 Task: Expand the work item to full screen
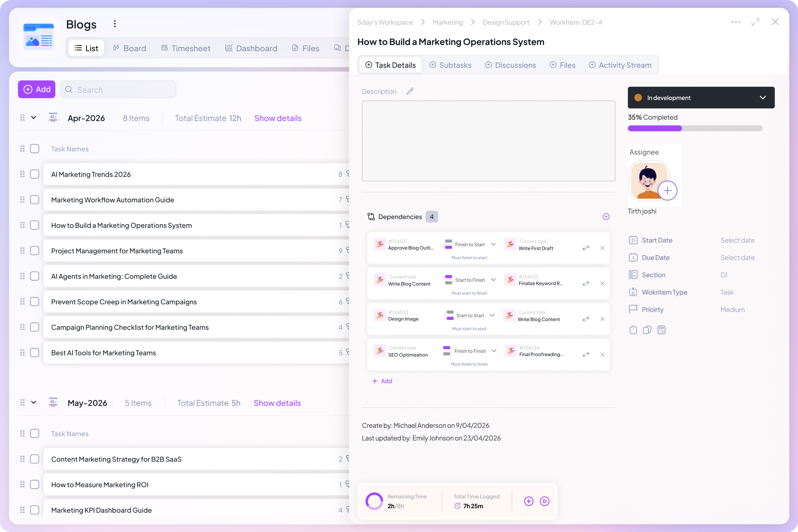coord(755,22)
